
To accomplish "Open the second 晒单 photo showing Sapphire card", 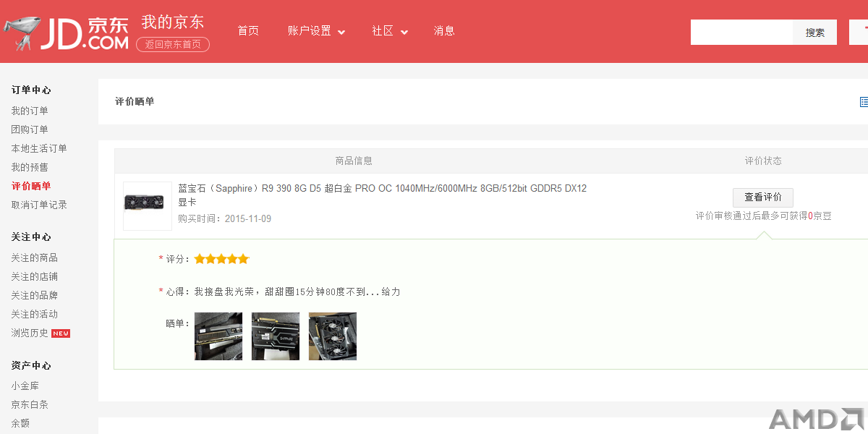I will coord(276,336).
